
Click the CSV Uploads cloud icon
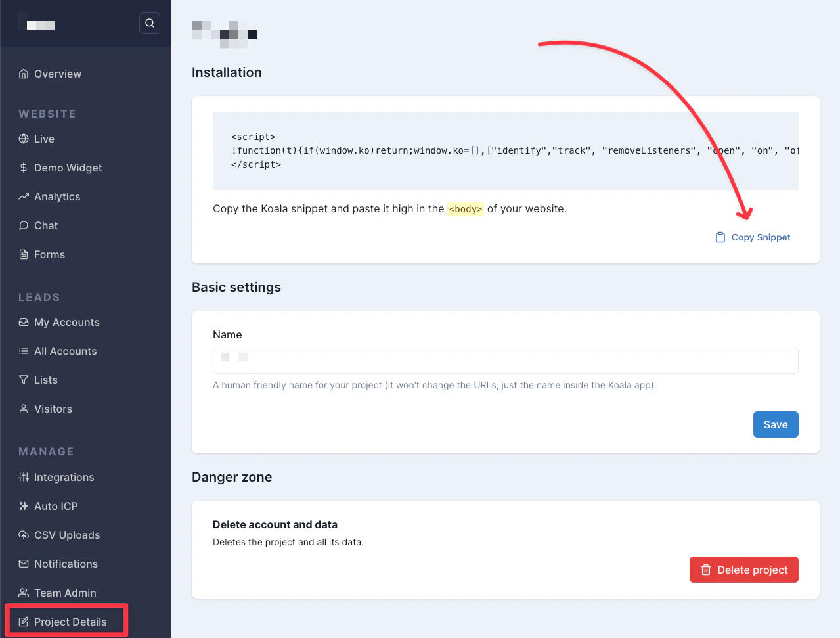(24, 535)
